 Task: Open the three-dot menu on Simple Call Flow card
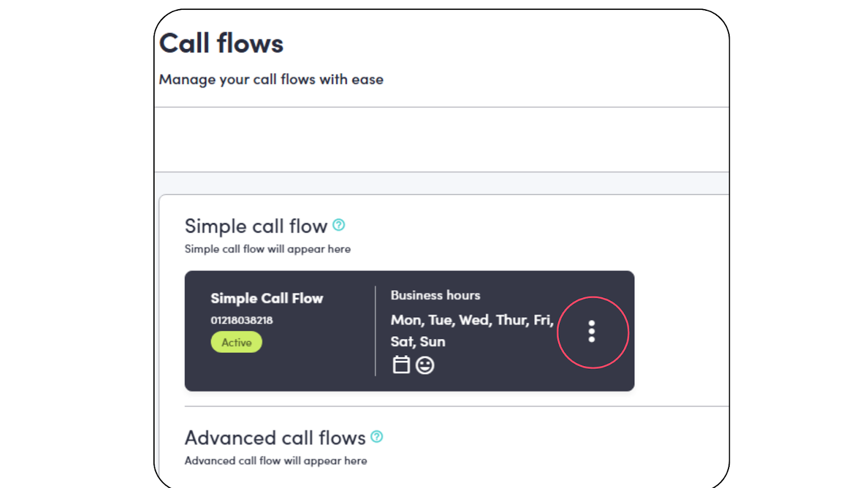click(x=591, y=331)
